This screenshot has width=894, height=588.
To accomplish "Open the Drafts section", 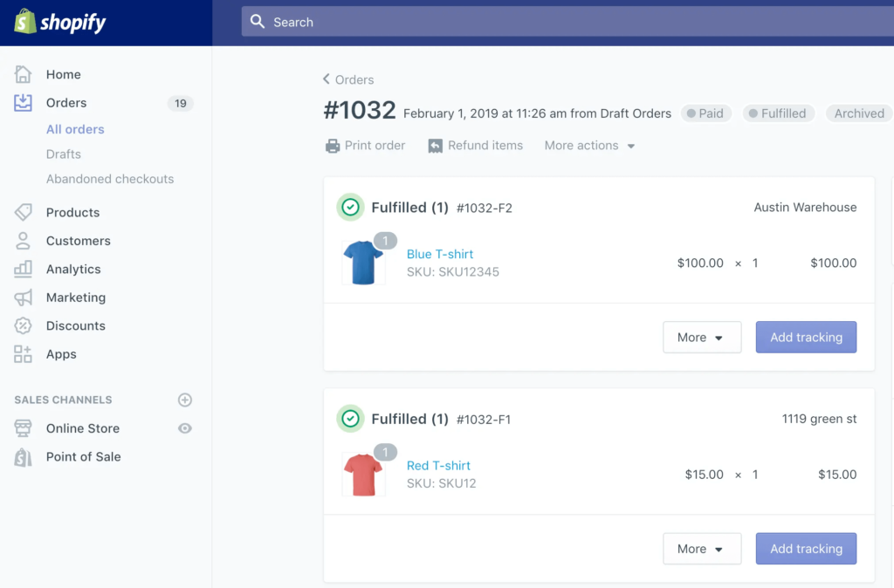I will tap(63, 154).
